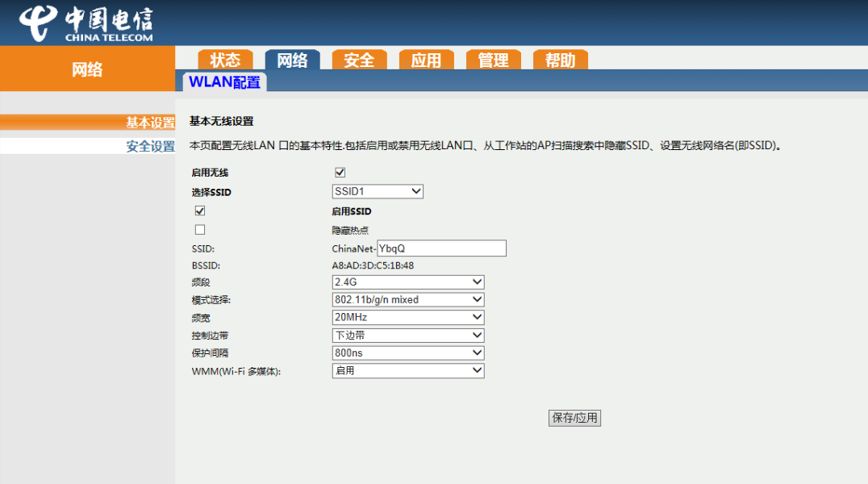Viewport: 868px width, 484px height.
Task: Select the WLAN配置 sub-tab
Action: click(x=224, y=82)
